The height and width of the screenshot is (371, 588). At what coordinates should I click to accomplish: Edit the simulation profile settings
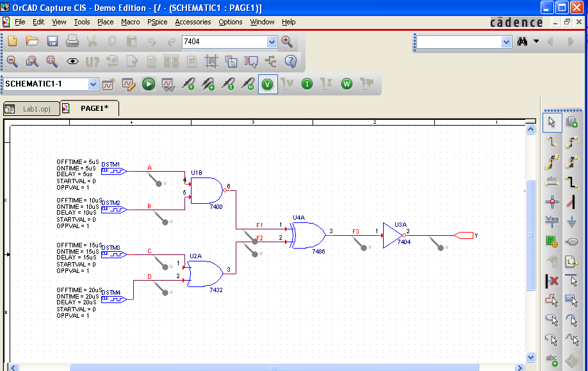coord(129,84)
